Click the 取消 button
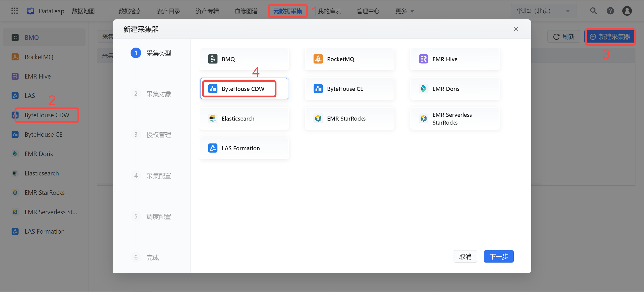This screenshot has width=644, height=292. click(x=465, y=257)
